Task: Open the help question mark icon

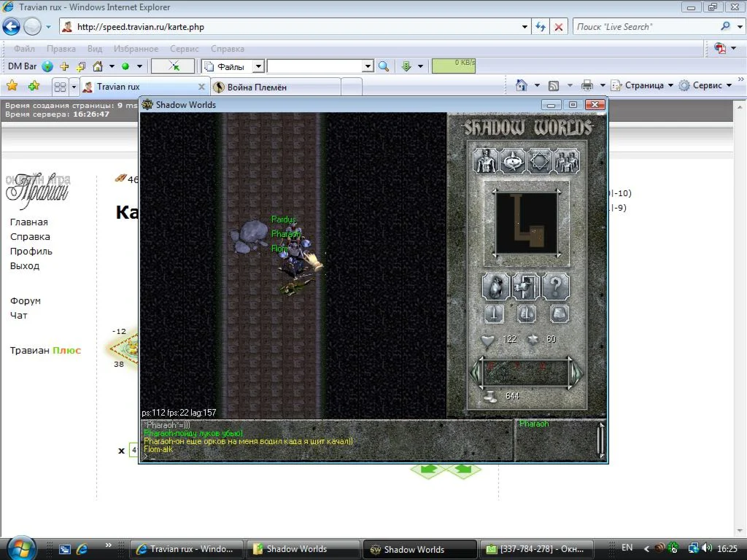Action: click(x=554, y=287)
